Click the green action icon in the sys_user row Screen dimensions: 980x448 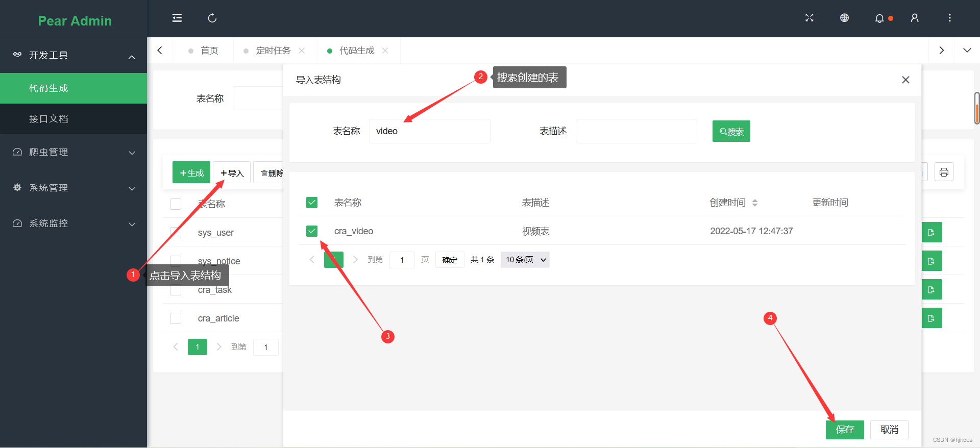(x=932, y=232)
